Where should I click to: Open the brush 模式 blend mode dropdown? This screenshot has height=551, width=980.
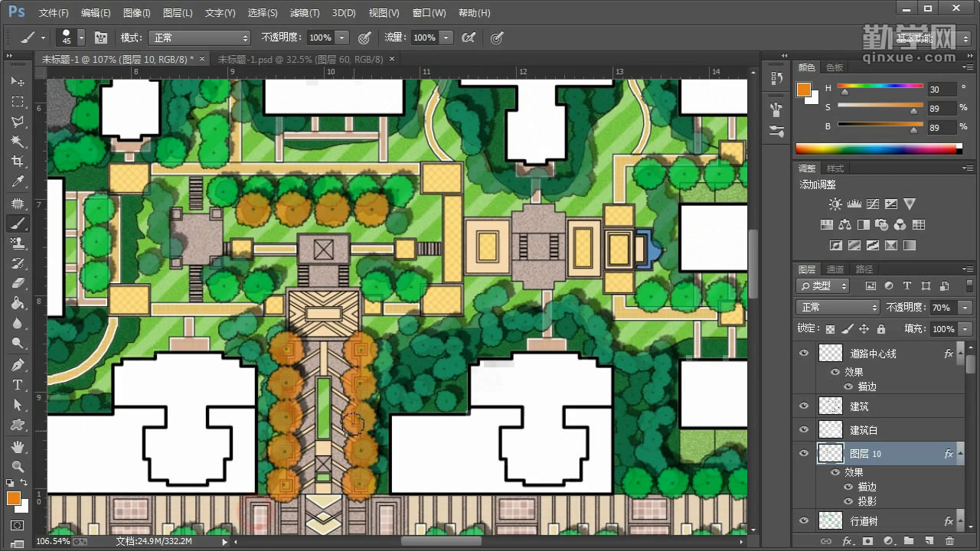click(x=201, y=37)
